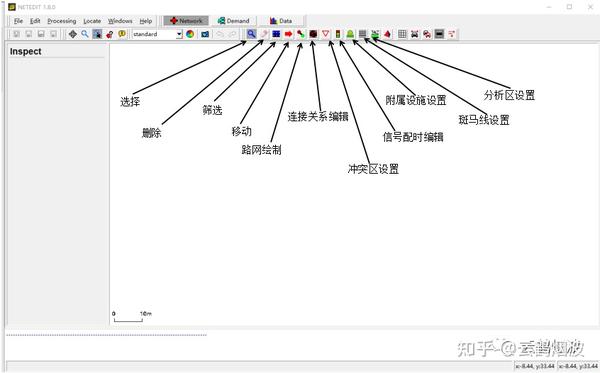This screenshot has width=600, height=373.
Task: Toggle the show connections view option
Action: [x=452, y=34]
